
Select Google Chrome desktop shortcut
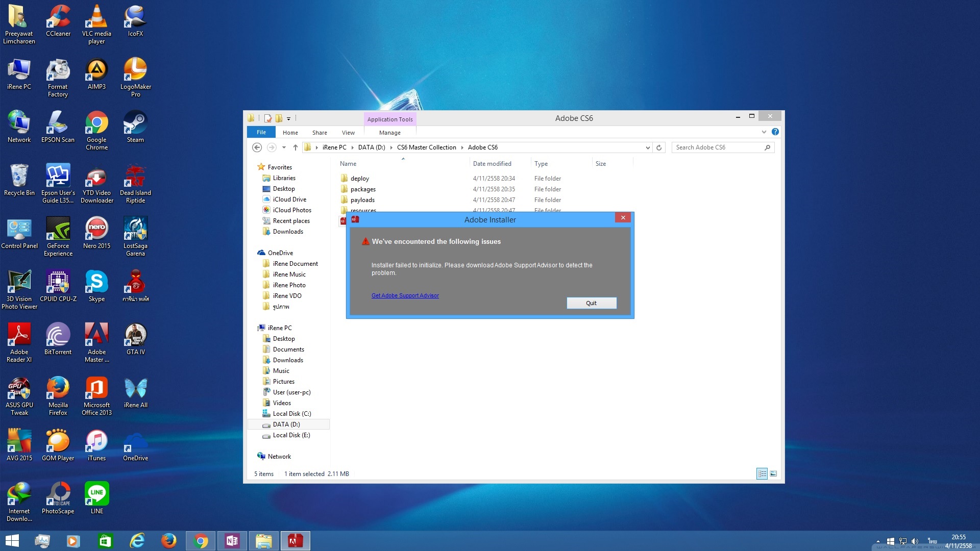(x=96, y=131)
